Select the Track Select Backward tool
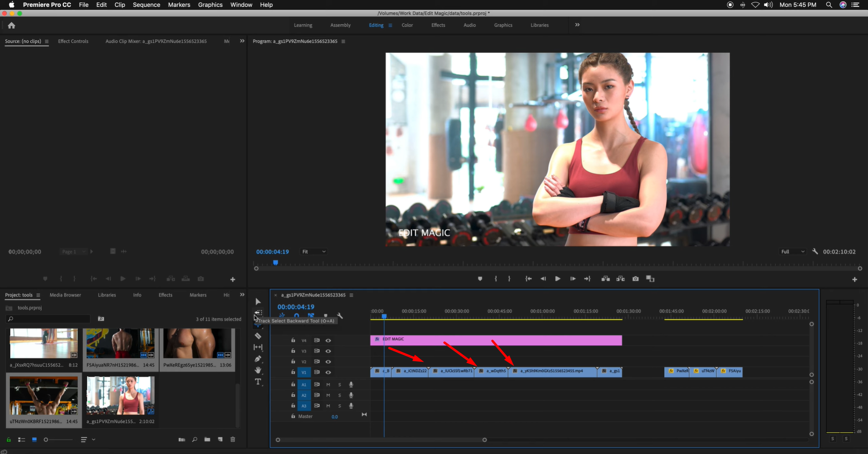Screen dimensions: 868x454 (258, 313)
